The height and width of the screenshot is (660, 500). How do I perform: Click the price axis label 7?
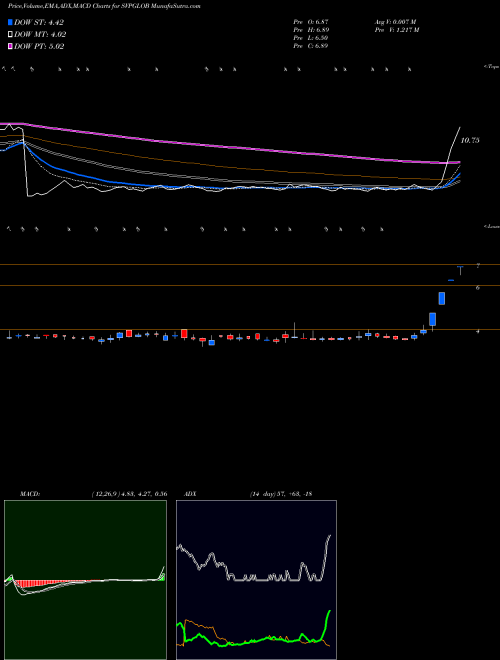pos(478,266)
